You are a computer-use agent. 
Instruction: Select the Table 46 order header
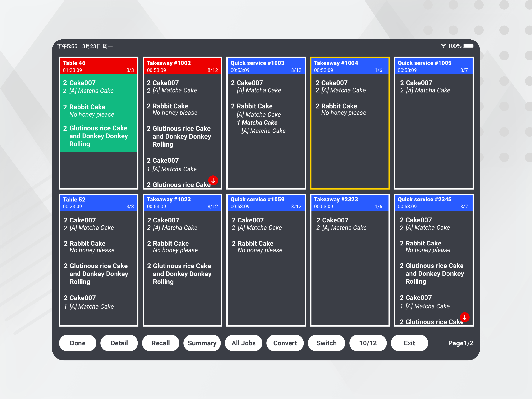(99, 66)
